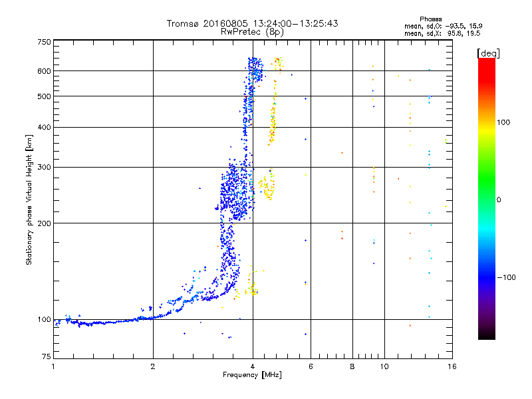Click the y-axis label "200"

(x=44, y=223)
